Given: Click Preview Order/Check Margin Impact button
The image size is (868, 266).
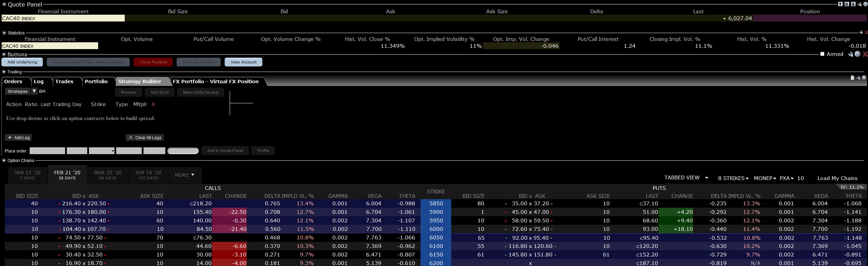Looking at the screenshot, I should point(88,62).
